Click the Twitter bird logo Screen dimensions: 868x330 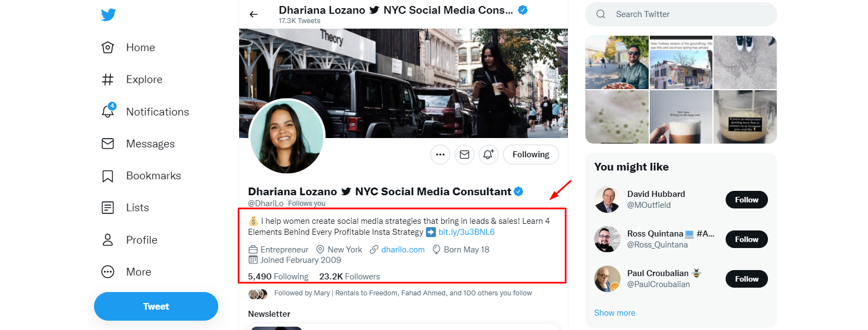108,15
